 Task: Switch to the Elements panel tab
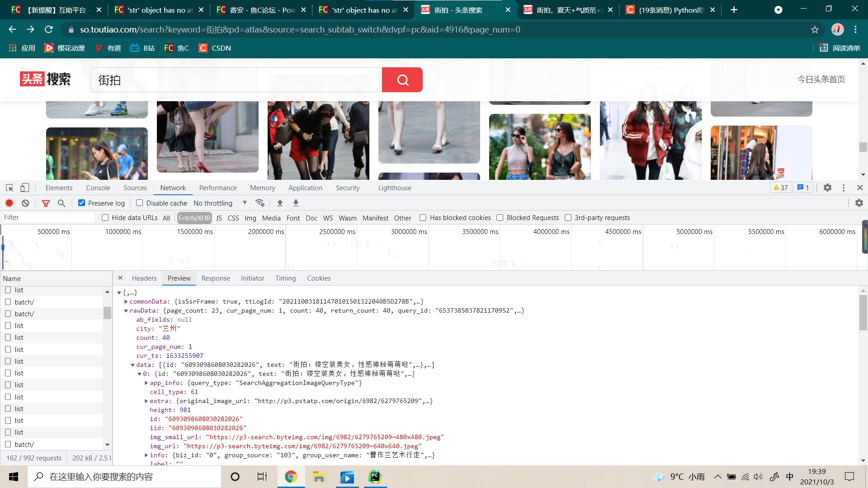[59, 188]
